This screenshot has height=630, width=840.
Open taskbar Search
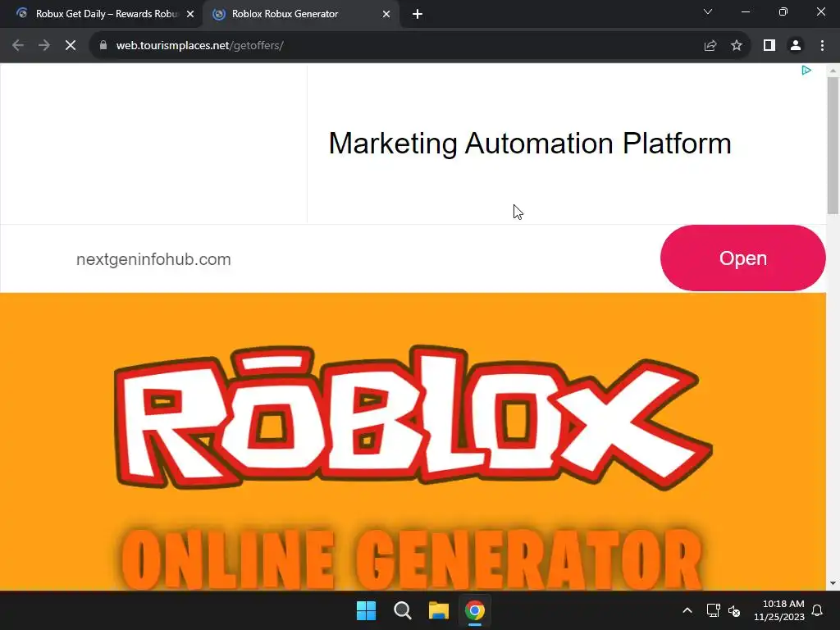(402, 610)
